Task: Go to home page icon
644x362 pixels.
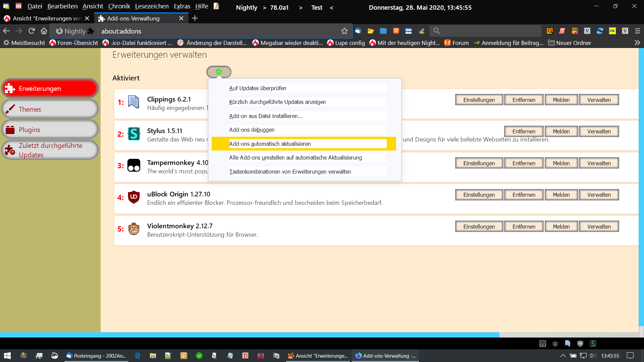Action: tap(44, 31)
